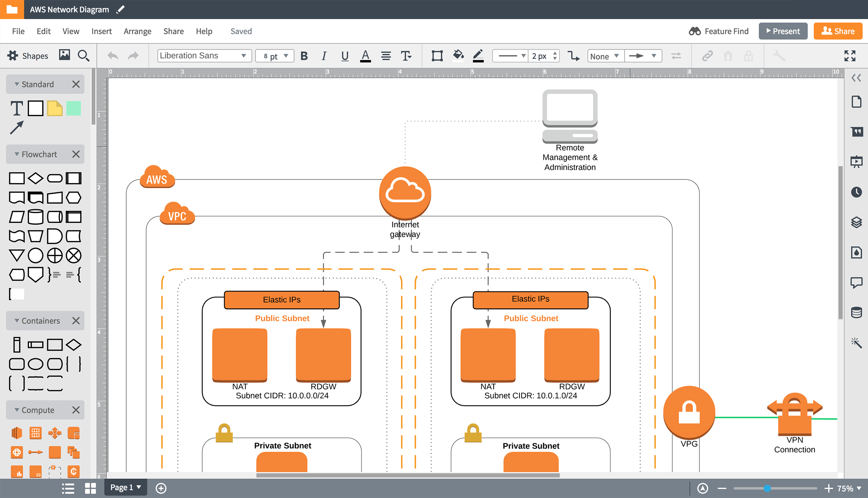Open the comments quote icon
The height and width of the screenshot is (498, 868).
(856, 132)
